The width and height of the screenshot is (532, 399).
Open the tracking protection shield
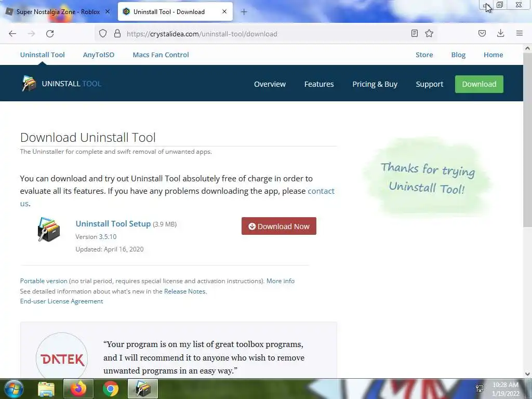pos(103,34)
